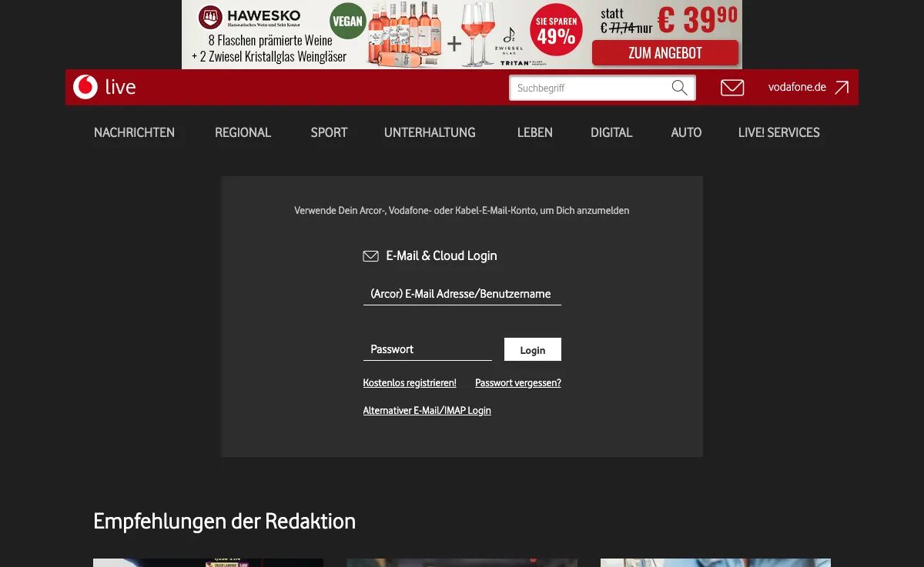Click the Vodafone logo icon
This screenshot has height=567, width=924.
pos(85,87)
